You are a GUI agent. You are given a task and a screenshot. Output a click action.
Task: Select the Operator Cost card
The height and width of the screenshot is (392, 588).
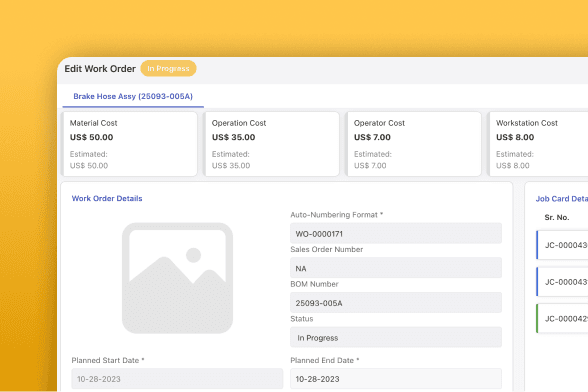point(414,144)
